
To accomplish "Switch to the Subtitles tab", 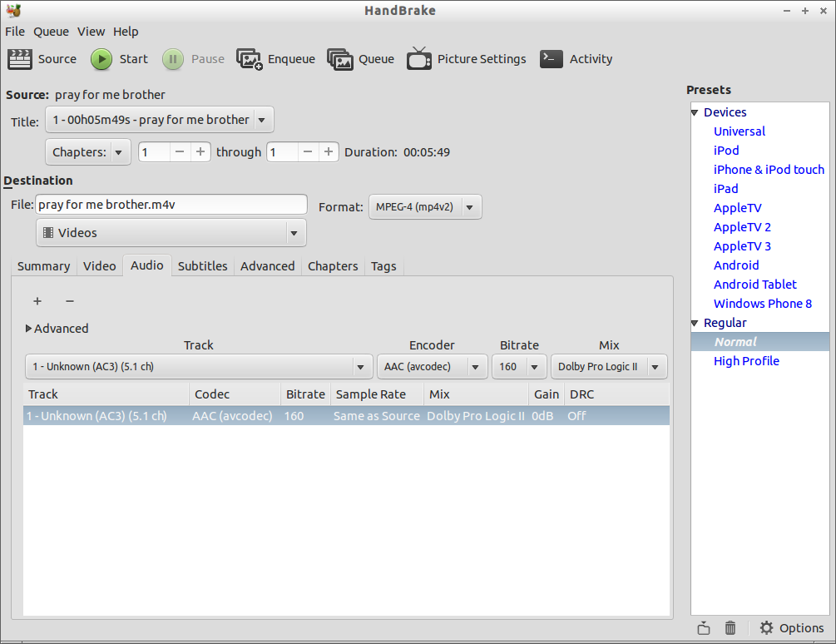I will [203, 266].
